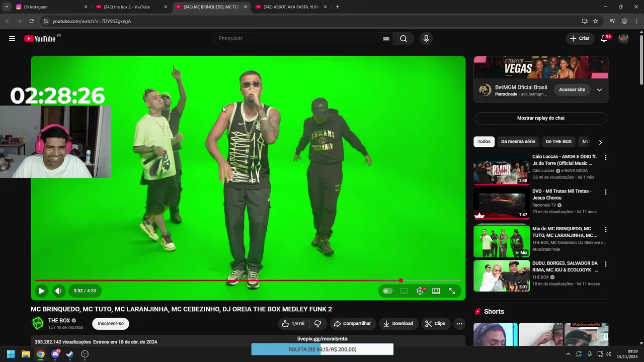Viewport: 644px width, 362px height.
Task: Open options for Caio Luccas AMOR E ÓDIO video
Action: [x=605, y=158]
